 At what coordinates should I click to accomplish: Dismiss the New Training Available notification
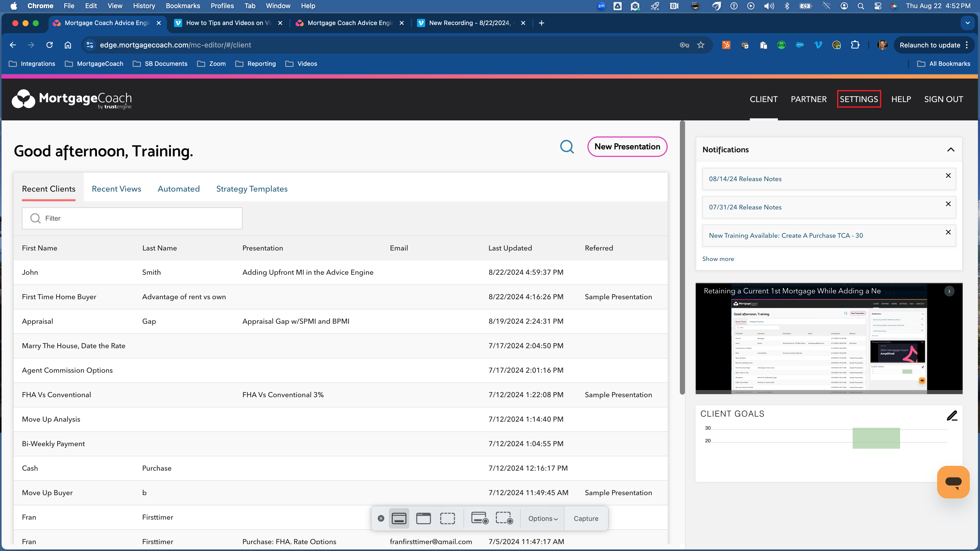tap(948, 232)
